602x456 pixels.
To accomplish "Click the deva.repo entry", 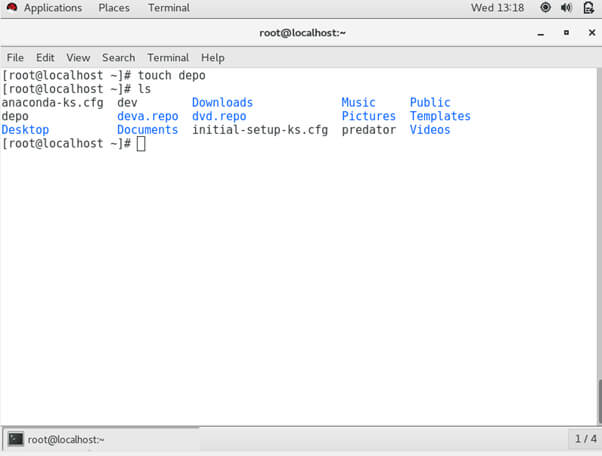I will (148, 116).
